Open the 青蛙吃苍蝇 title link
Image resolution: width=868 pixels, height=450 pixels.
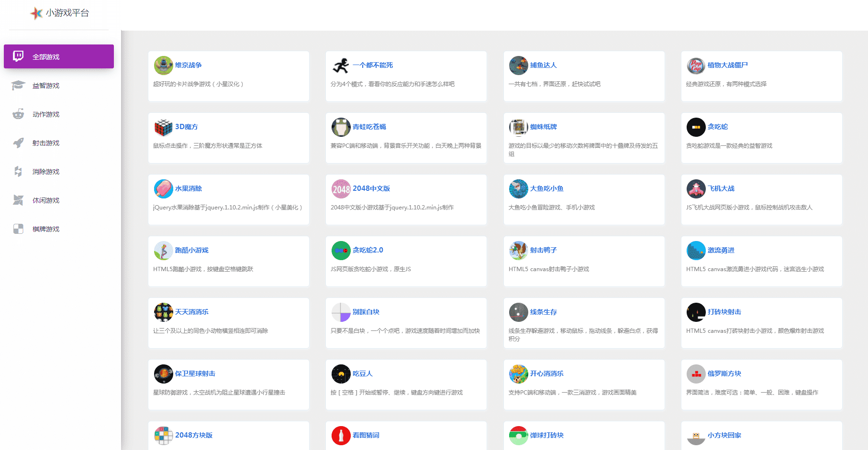pos(369,127)
